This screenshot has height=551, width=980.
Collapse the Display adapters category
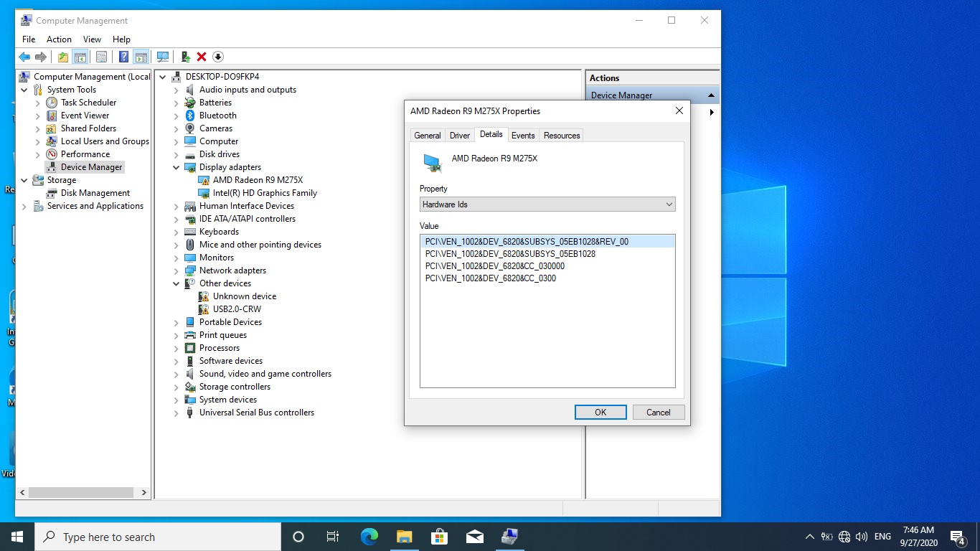pos(176,167)
